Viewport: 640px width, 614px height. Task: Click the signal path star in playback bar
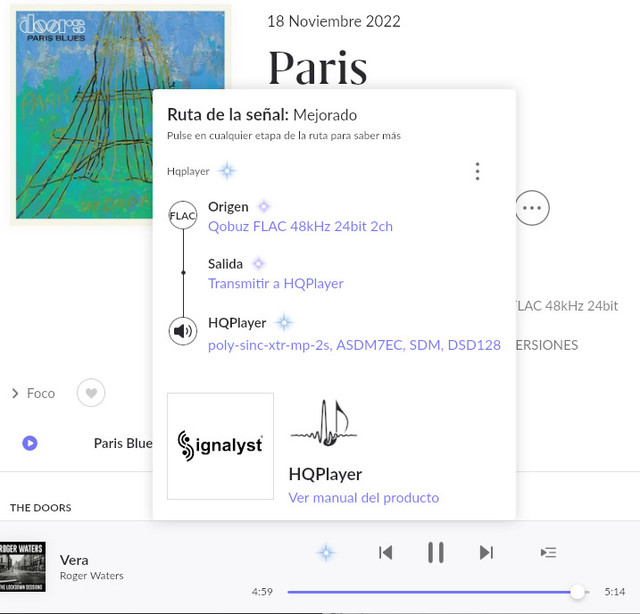pos(326,553)
